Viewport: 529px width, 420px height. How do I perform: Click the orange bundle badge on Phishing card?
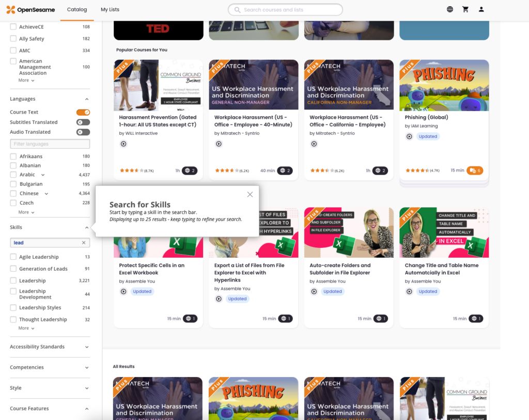tap(474, 170)
